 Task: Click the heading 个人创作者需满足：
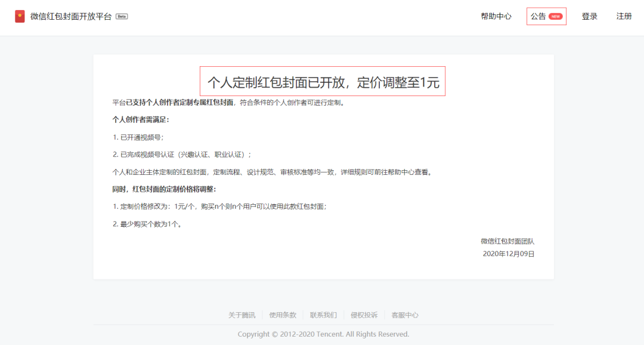141,119
